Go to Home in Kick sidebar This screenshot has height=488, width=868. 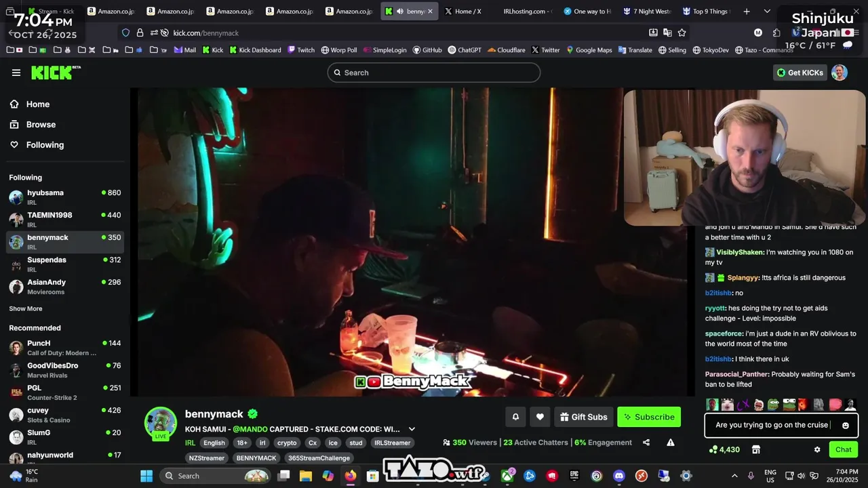pyautogui.click(x=38, y=104)
